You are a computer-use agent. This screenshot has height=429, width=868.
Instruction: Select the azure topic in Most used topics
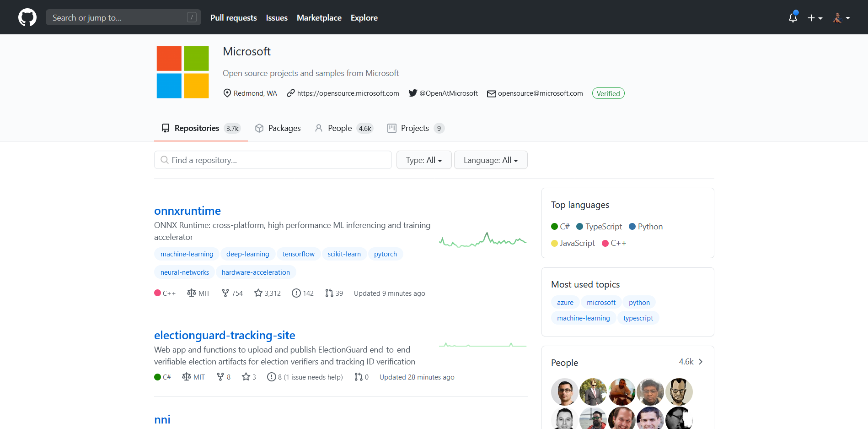coord(565,303)
